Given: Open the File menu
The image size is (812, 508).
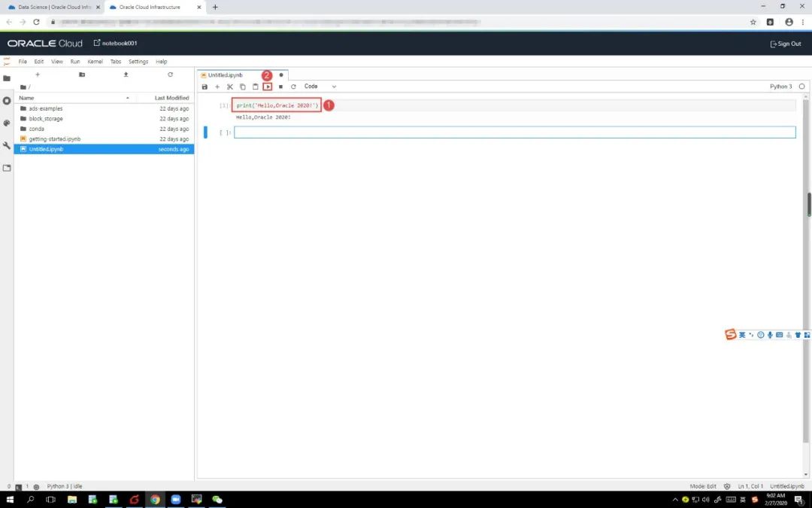Looking at the screenshot, I should [x=23, y=61].
